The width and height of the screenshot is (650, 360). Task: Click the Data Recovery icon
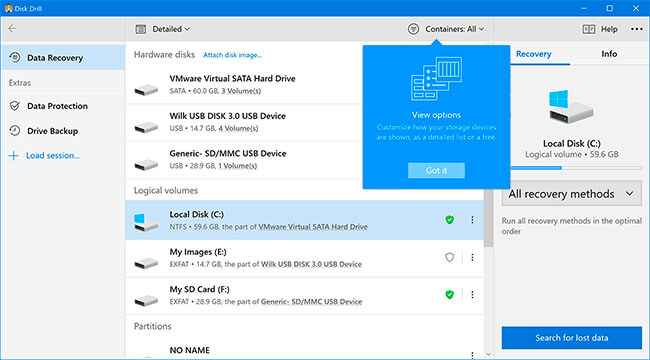[15, 57]
